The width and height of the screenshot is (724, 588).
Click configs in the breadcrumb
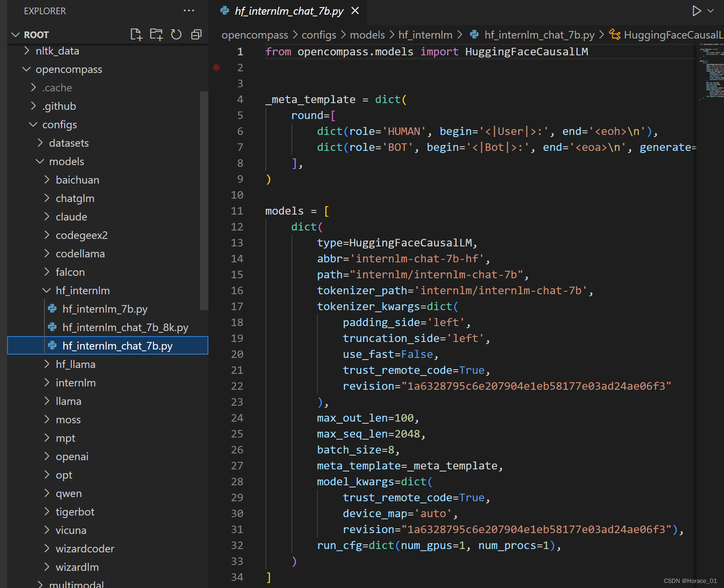coord(319,35)
